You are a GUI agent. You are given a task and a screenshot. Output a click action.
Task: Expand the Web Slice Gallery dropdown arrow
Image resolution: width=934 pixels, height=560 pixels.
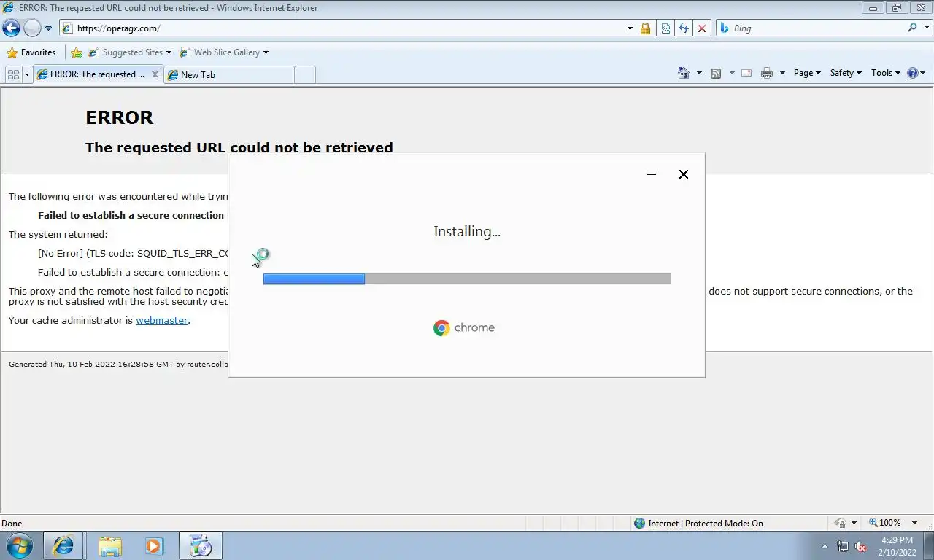[266, 52]
